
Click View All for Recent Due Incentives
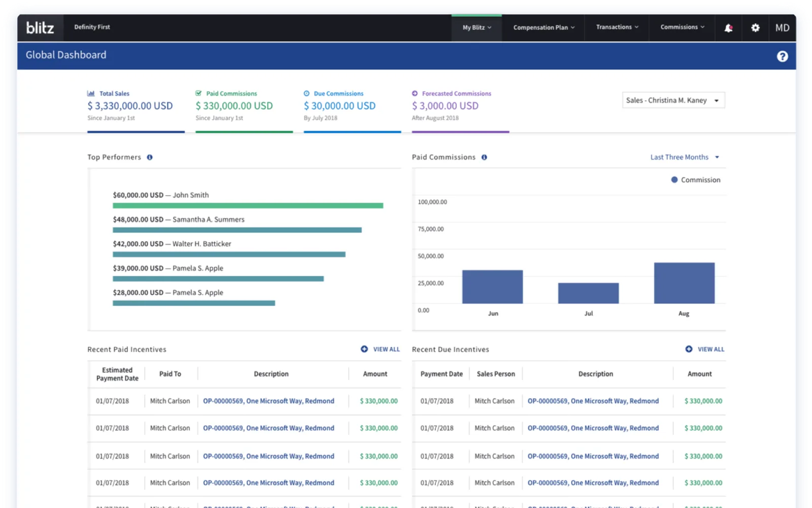711,350
